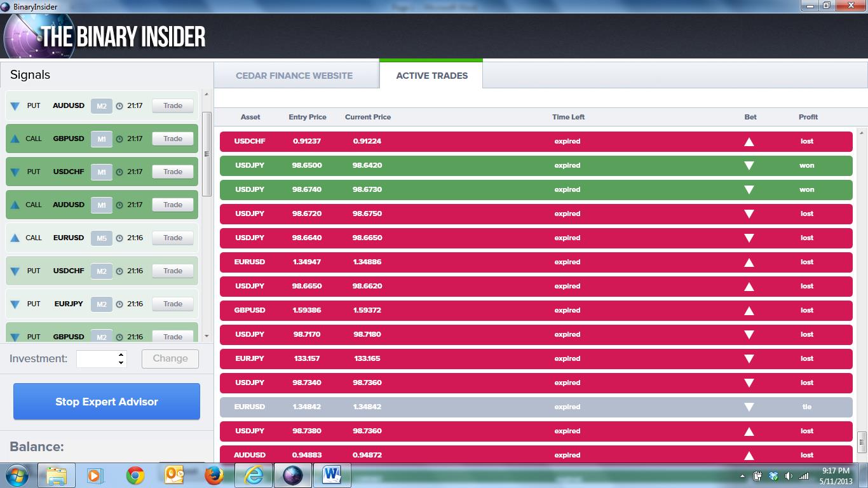This screenshot has height=488, width=868.
Task: Click 'expired' on USDJPY 98.7380 trade
Action: pyautogui.click(x=567, y=431)
